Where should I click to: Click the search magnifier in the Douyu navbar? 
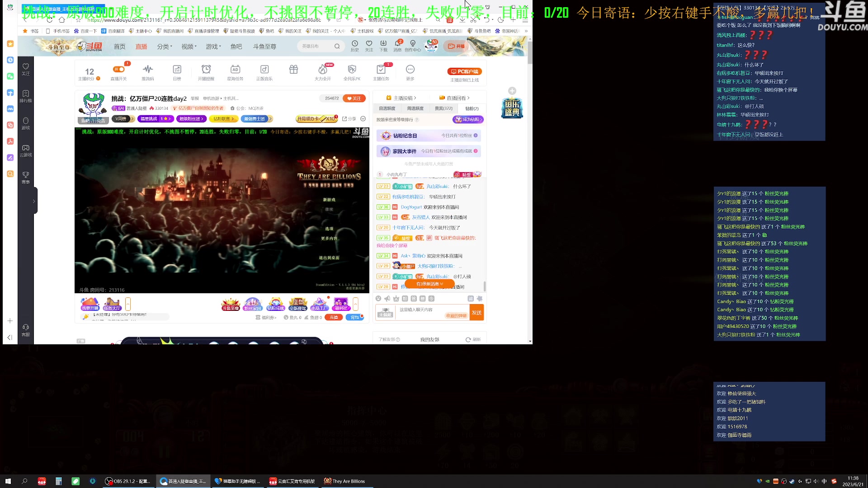pos(337,46)
